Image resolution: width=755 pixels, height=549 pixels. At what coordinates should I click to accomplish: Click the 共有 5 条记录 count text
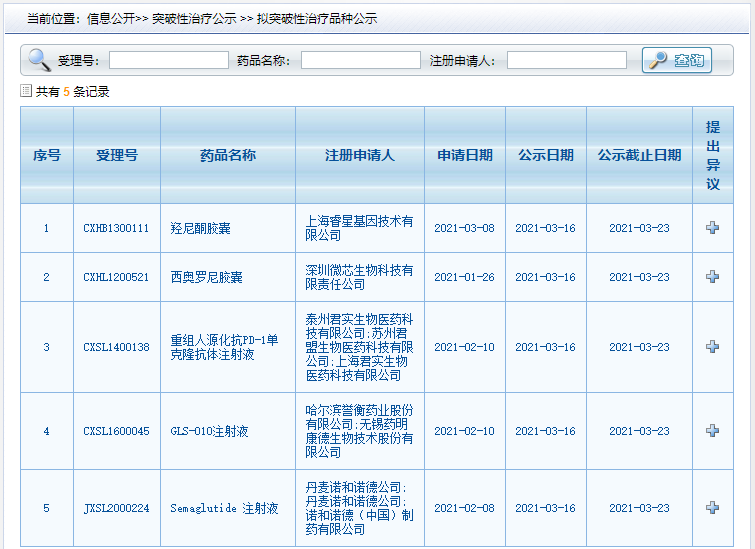point(72,92)
